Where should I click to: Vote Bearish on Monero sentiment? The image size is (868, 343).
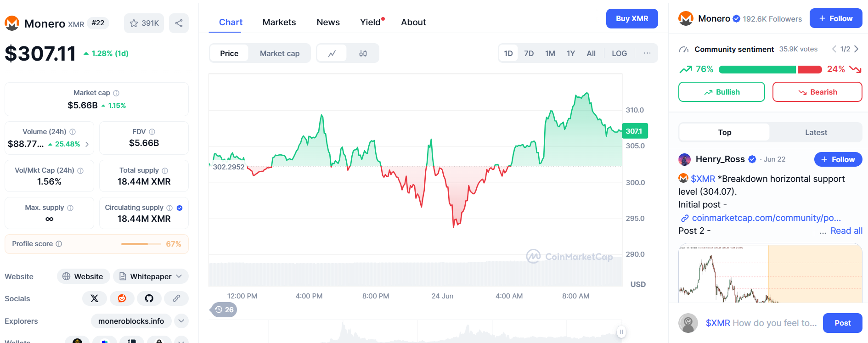[x=817, y=92]
